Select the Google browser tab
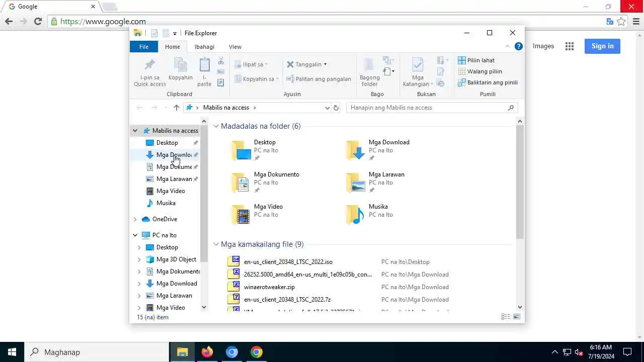The height and width of the screenshot is (362, 644). [x=50, y=7]
